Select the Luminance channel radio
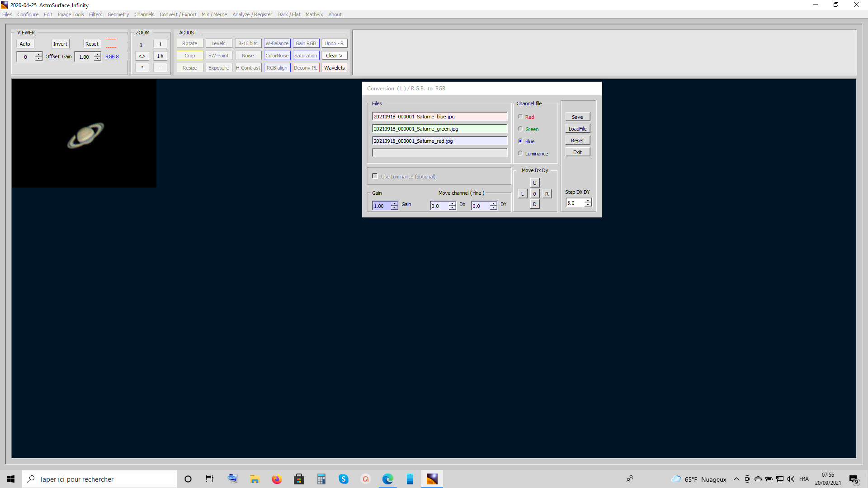This screenshot has height=488, width=868. tap(520, 154)
